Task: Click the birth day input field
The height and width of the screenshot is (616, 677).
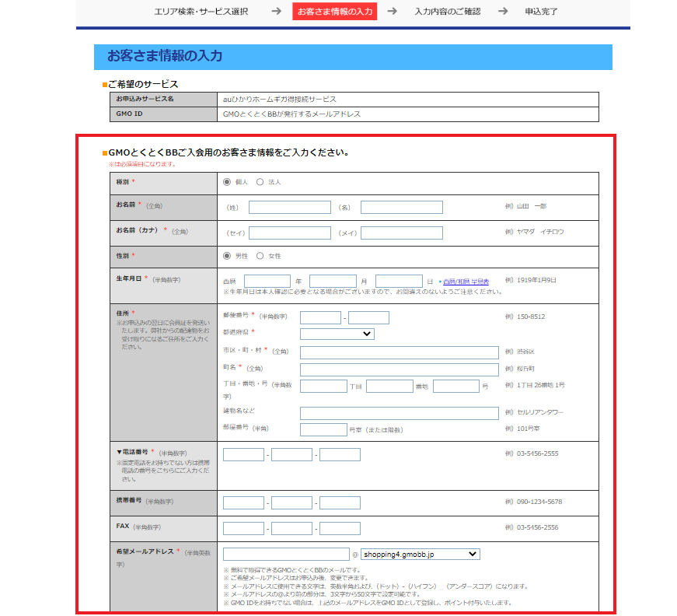Action: 399,282
